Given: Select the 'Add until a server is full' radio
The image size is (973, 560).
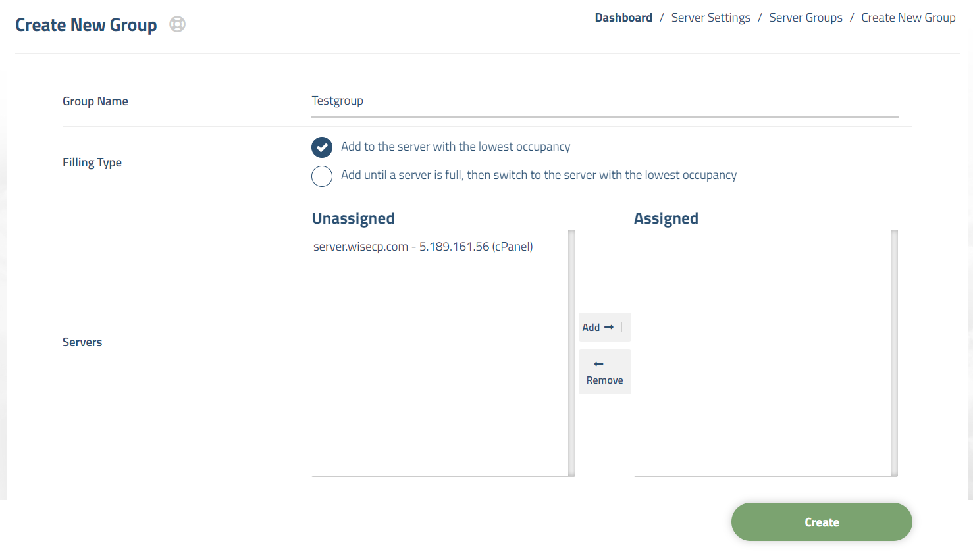Looking at the screenshot, I should (322, 176).
